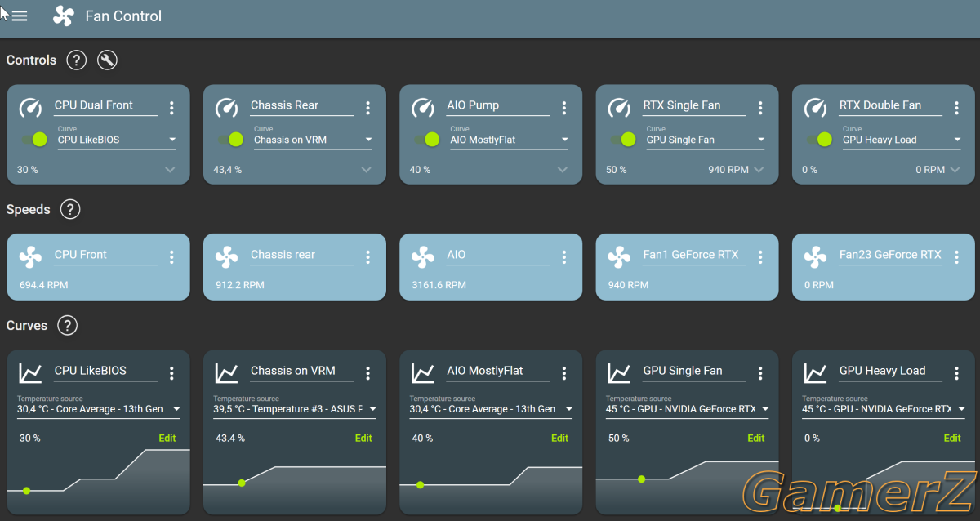This screenshot has height=521, width=980.
Task: Open three-dot menu on CPU Dual Front
Action: click(x=171, y=108)
